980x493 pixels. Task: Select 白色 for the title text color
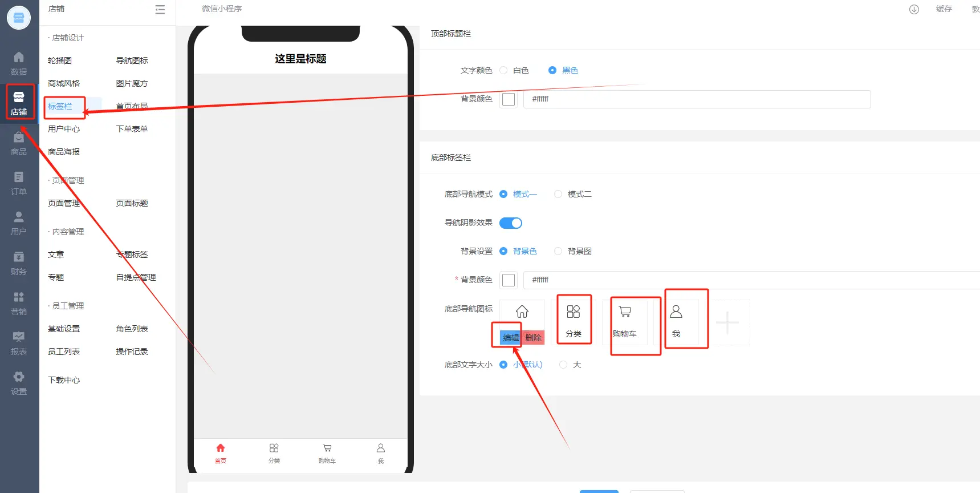pyautogui.click(x=503, y=70)
